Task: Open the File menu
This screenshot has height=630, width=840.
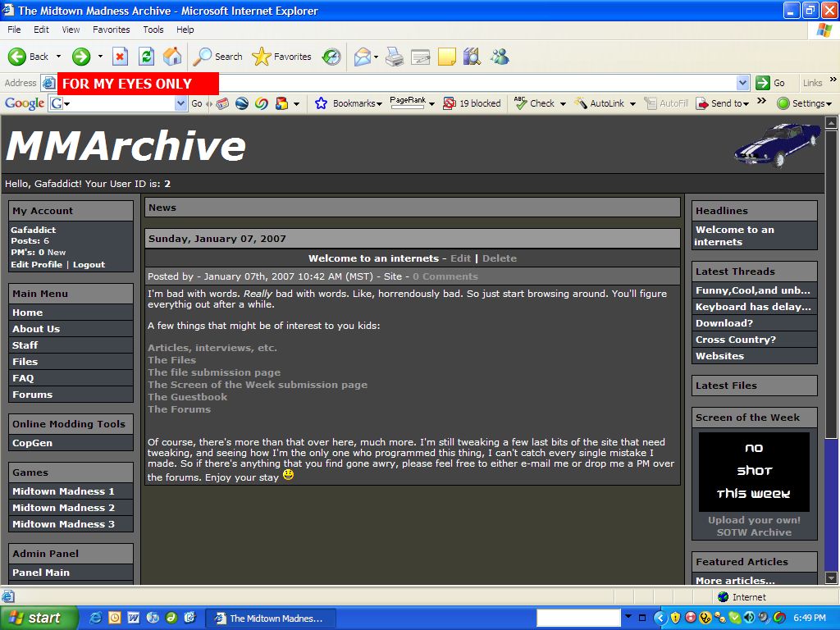Action: tap(14, 30)
